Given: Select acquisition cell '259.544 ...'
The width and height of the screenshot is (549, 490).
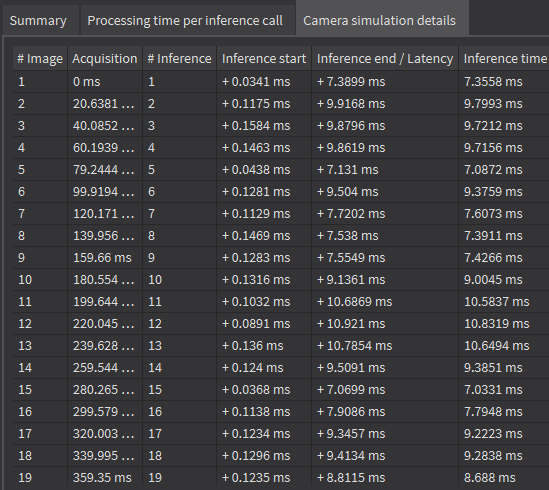Looking at the screenshot, I should coord(105,368).
